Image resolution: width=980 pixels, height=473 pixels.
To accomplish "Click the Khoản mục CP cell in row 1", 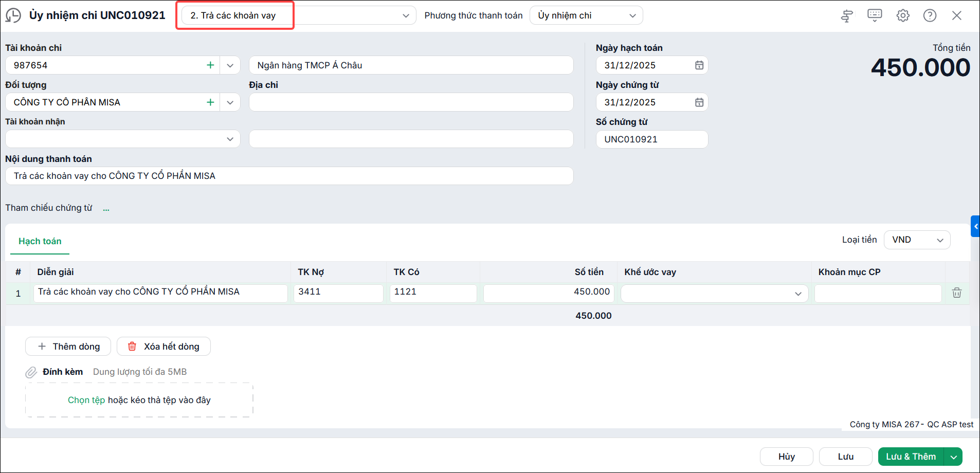I will [x=878, y=293].
